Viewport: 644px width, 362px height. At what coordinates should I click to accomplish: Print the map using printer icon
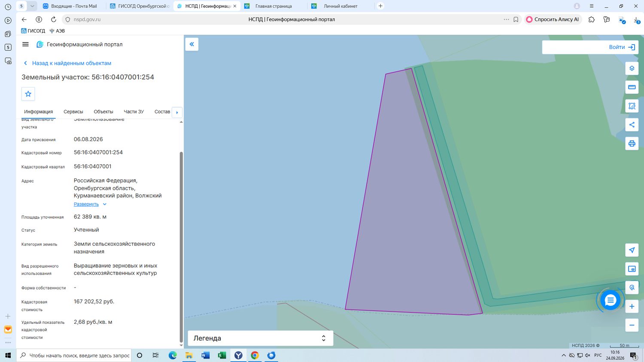[632, 143]
